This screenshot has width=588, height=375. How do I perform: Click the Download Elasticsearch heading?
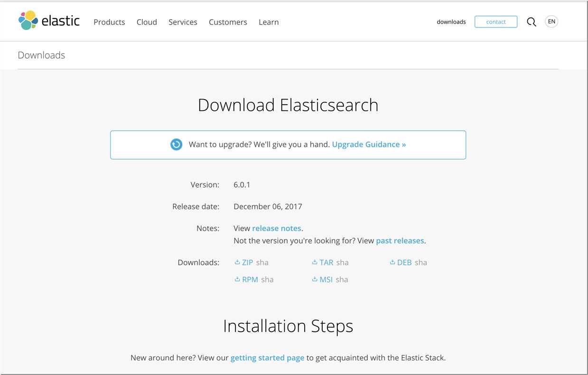pos(288,105)
